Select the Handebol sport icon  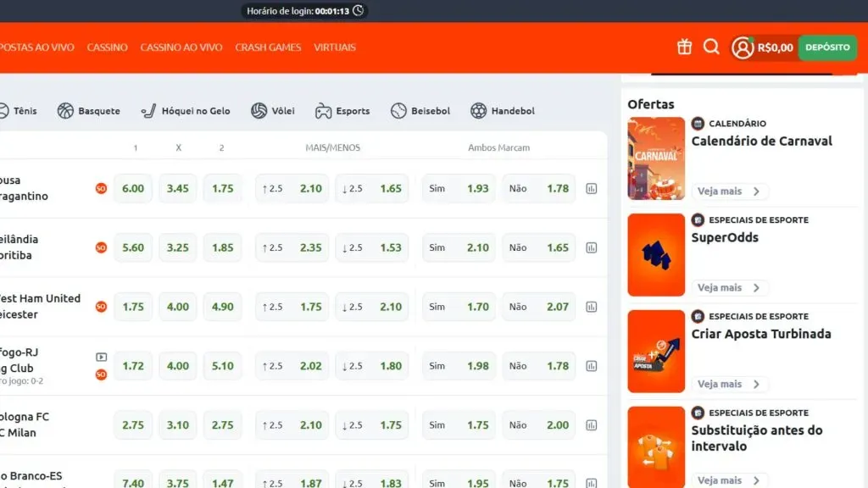click(x=479, y=111)
